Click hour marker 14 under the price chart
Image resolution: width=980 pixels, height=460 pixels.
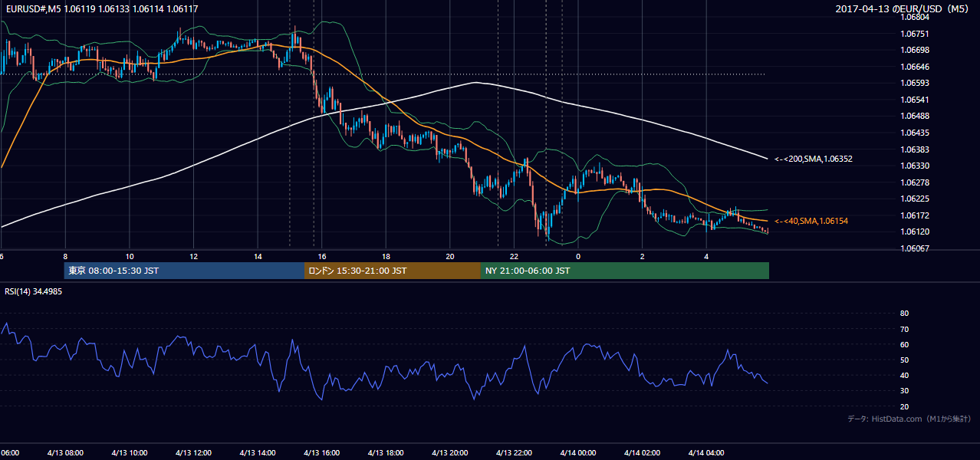pos(258,257)
